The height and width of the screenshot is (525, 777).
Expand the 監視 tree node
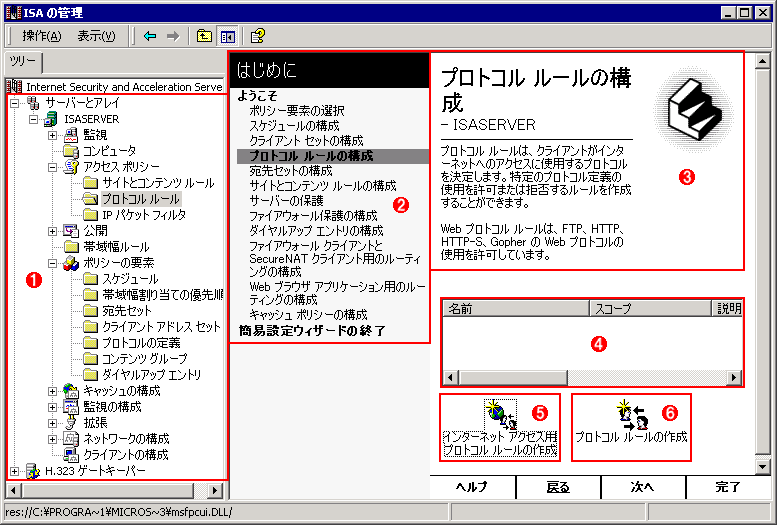(52, 135)
